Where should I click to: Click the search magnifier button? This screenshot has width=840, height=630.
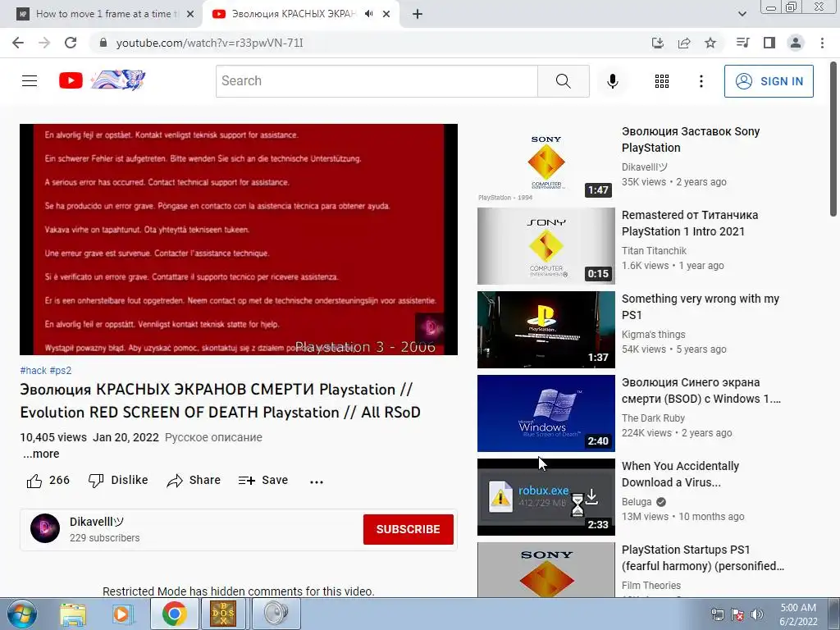click(x=563, y=81)
